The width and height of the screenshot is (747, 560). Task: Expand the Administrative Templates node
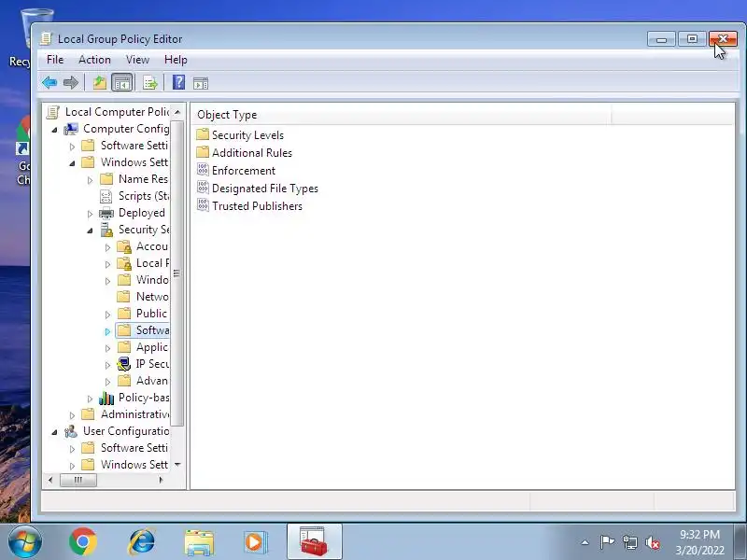72,415
